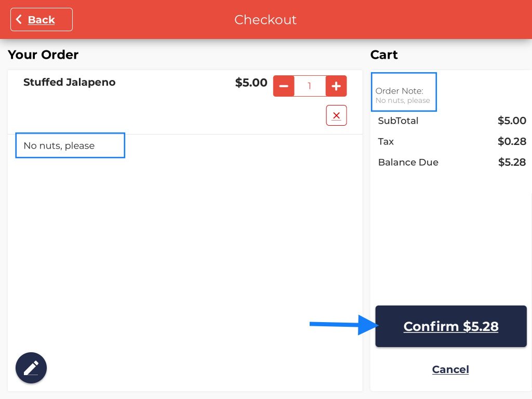Click the Cart heading
This screenshot has height=399, width=532.
pyautogui.click(x=384, y=55)
